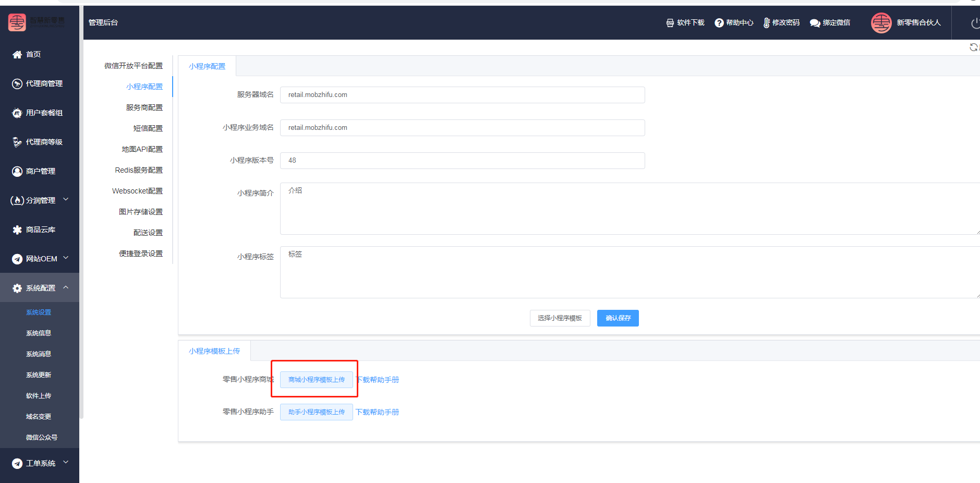Viewport: 980px width, 483px height.
Task: Select 短信配置 in settings list
Action: [x=148, y=128]
